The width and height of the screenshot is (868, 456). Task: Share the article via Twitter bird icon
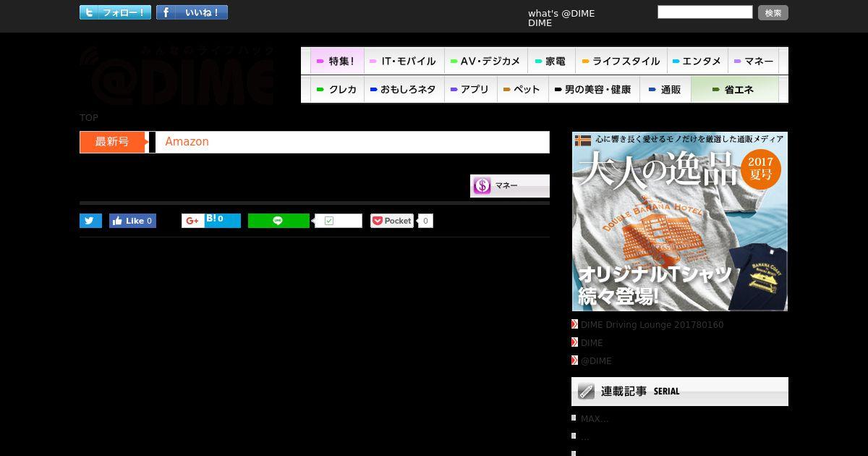[90, 221]
